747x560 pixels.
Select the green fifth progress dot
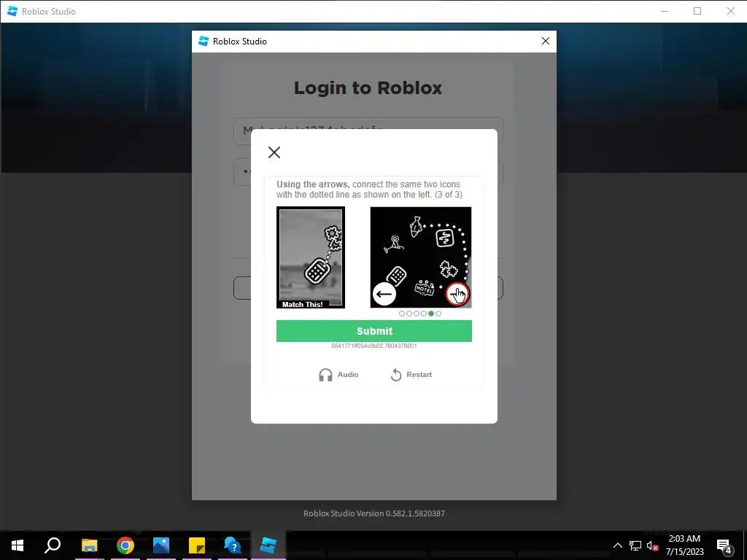[431, 314]
